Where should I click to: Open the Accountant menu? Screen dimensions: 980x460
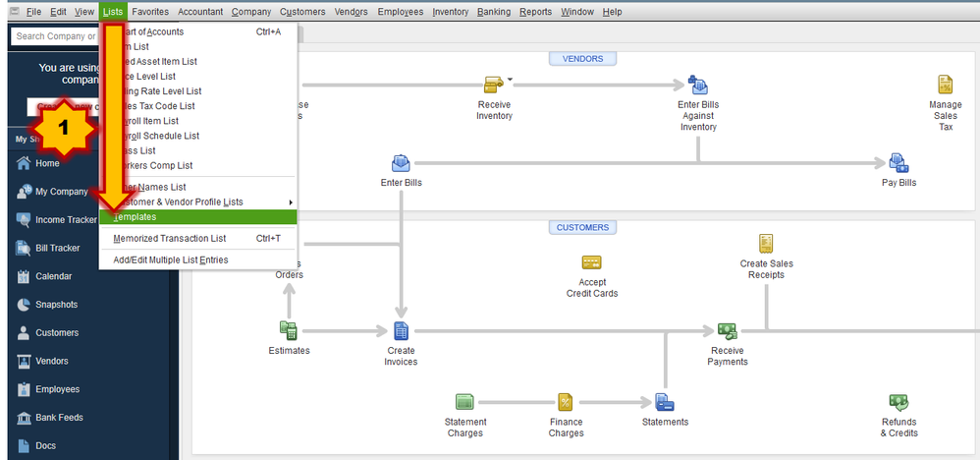coord(200,11)
